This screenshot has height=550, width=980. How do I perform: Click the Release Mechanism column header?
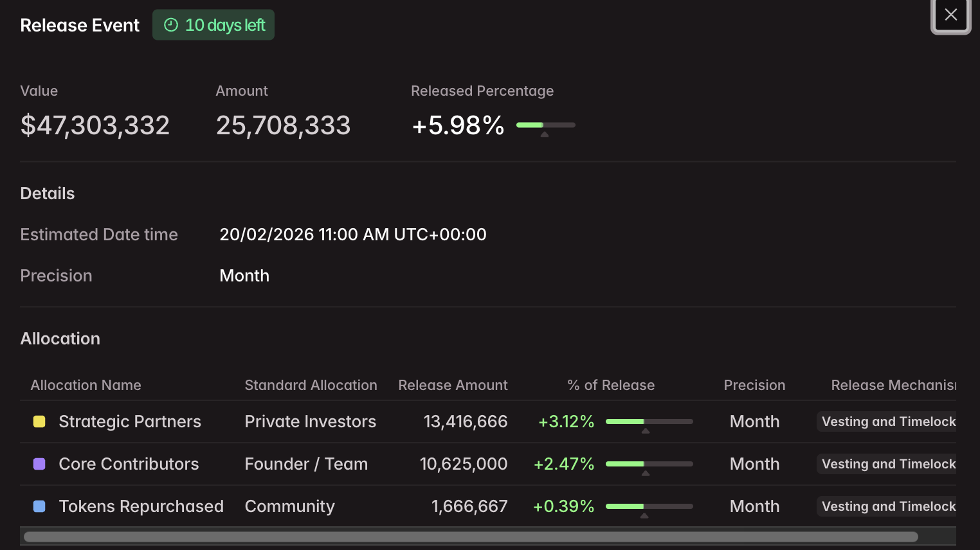click(893, 385)
